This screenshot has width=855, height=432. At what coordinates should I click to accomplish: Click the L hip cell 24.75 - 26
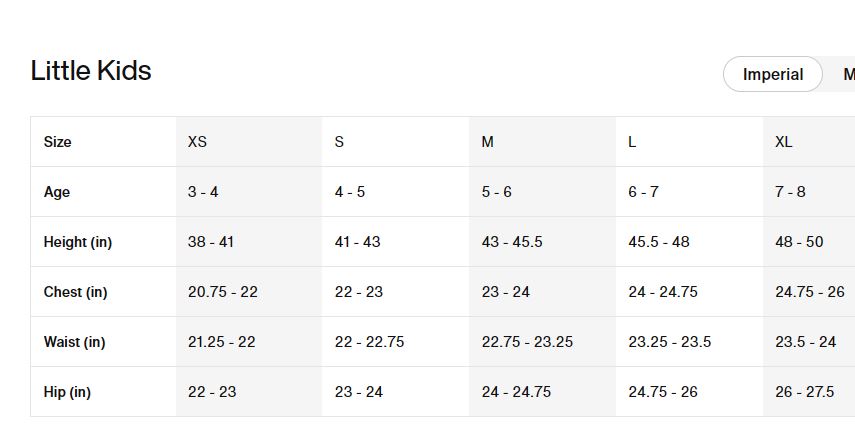click(662, 392)
